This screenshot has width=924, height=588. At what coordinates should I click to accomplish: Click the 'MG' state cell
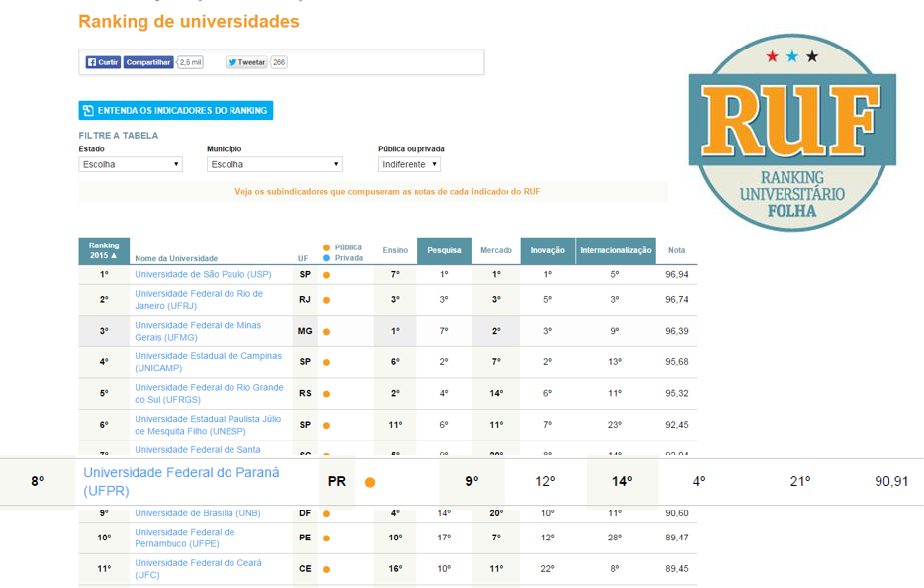point(305,331)
